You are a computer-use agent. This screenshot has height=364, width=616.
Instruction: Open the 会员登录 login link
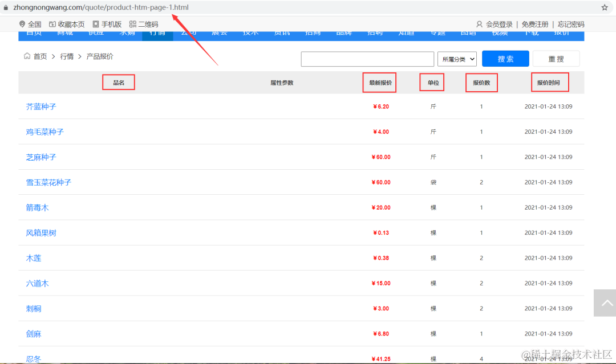coord(499,24)
